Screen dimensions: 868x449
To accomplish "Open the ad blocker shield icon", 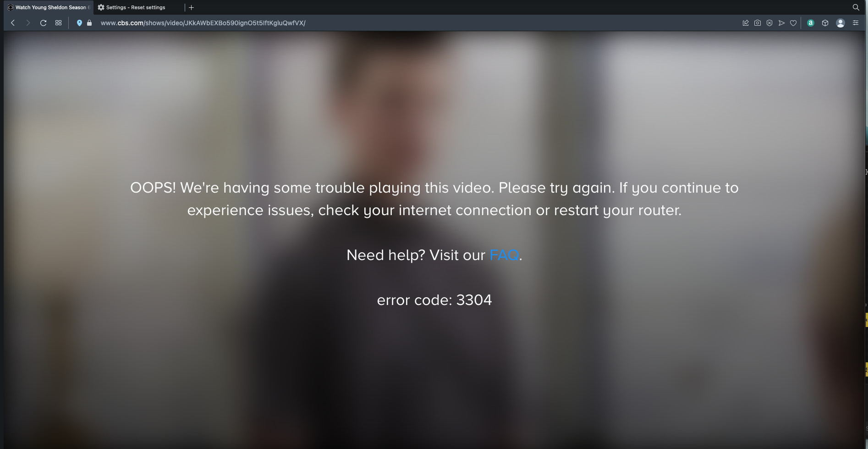I will (x=769, y=23).
